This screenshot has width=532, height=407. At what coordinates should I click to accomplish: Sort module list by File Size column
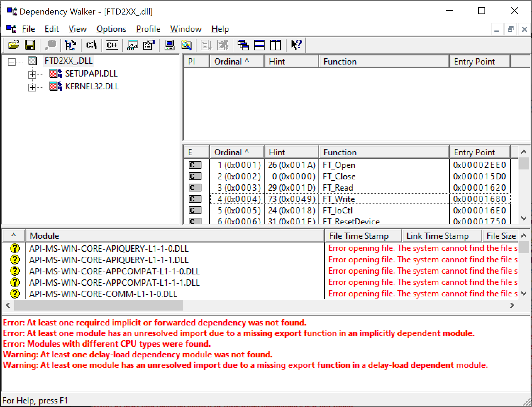pyautogui.click(x=500, y=236)
